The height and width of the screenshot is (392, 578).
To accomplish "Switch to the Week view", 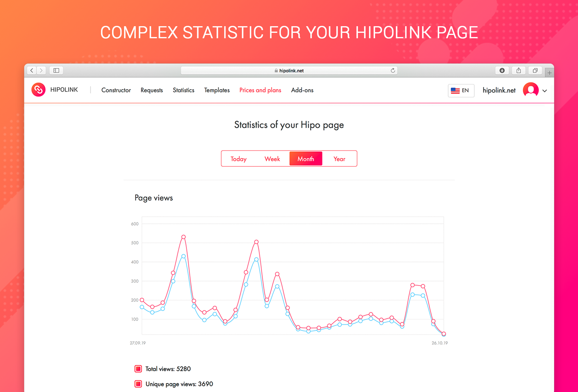I will point(272,159).
